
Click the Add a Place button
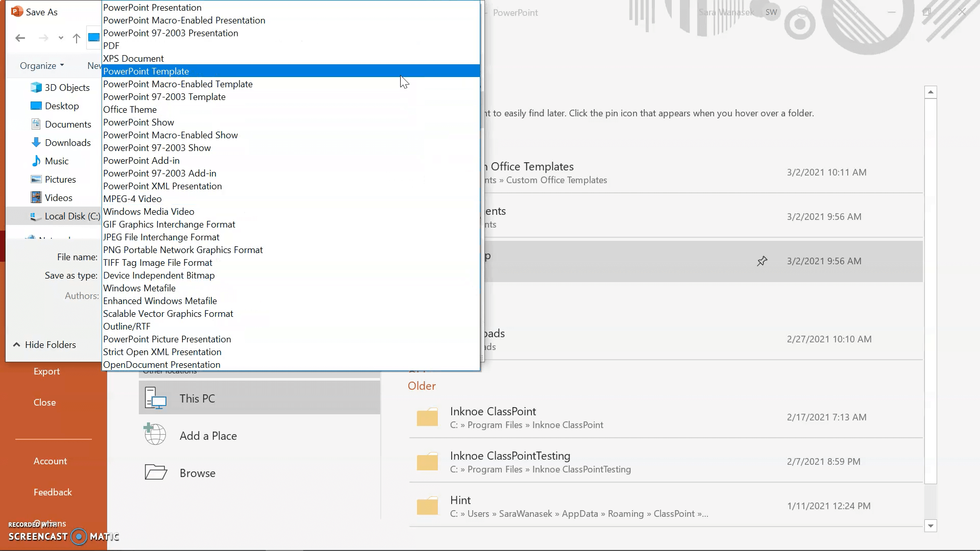[x=208, y=435]
